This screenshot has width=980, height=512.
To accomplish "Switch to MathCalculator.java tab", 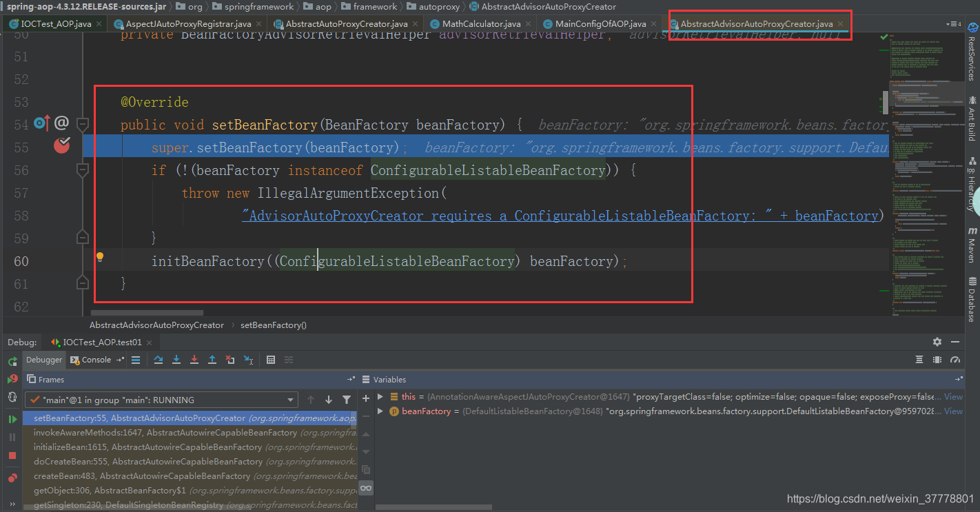I will pos(481,23).
